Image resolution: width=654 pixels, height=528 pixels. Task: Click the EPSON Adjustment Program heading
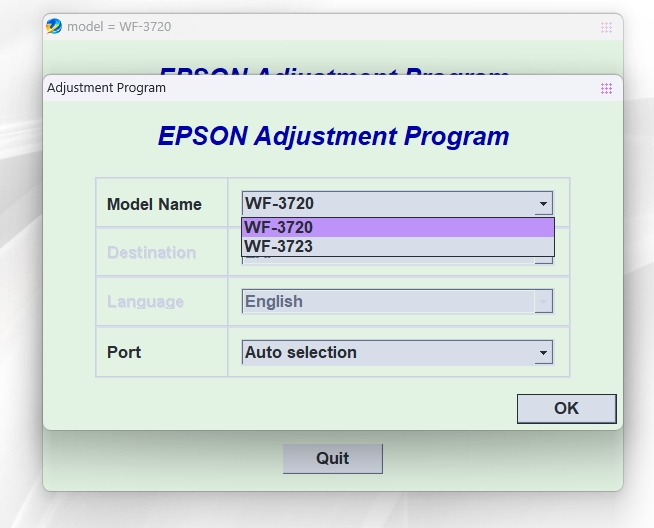[x=333, y=136]
